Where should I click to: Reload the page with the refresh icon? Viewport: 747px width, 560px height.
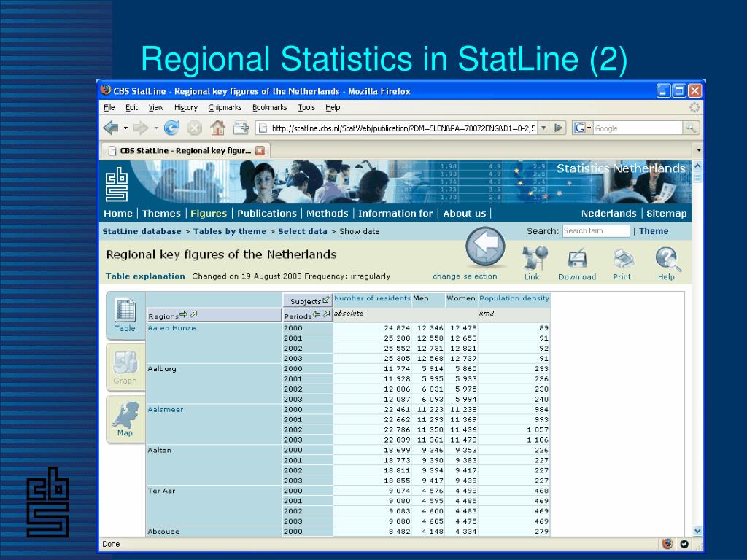[171, 128]
